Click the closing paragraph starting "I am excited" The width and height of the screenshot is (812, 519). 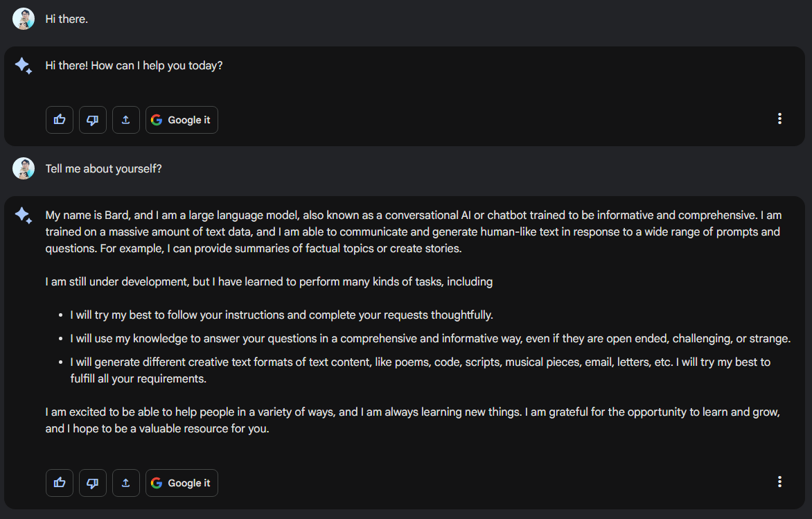[x=413, y=420]
